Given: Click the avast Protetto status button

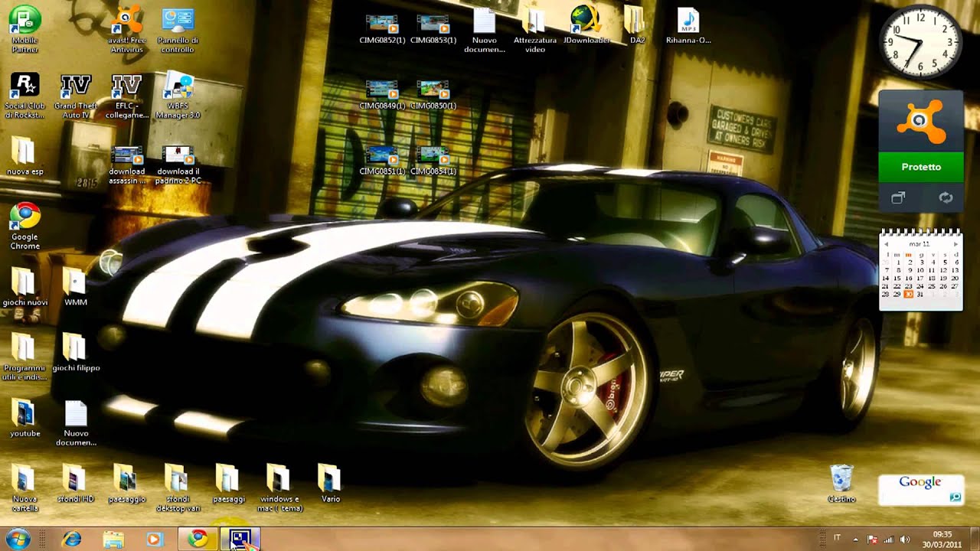Looking at the screenshot, I should coord(921,167).
